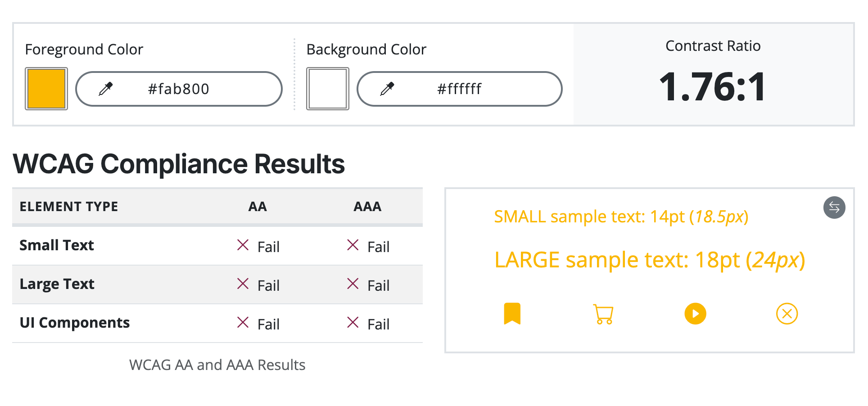Open the yellow foreground color swatch
Image resolution: width=868 pixels, height=406 pixels.
pos(46,89)
